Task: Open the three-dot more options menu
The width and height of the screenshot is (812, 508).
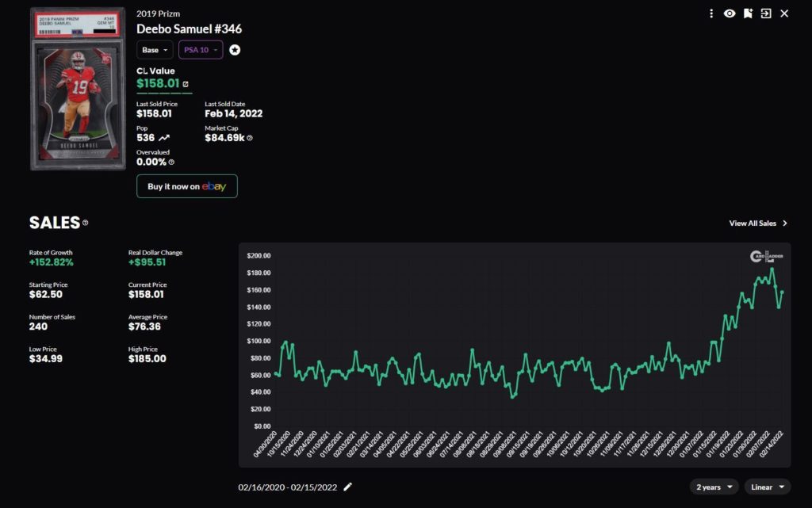Action: click(711, 13)
